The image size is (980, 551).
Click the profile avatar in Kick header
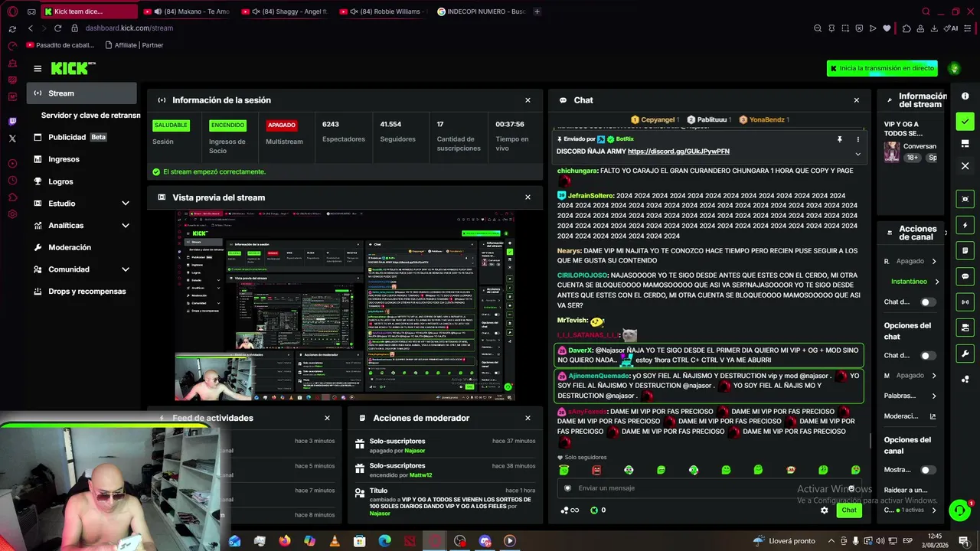tap(954, 68)
